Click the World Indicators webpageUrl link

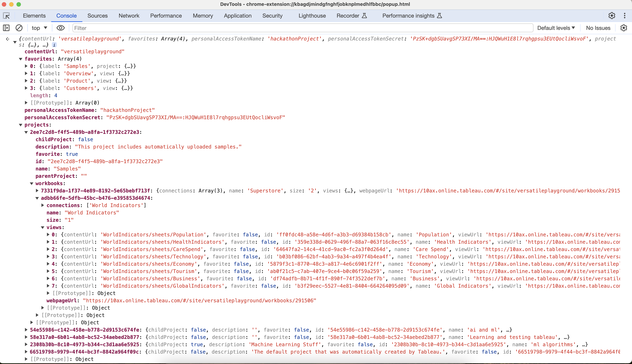(x=199, y=300)
